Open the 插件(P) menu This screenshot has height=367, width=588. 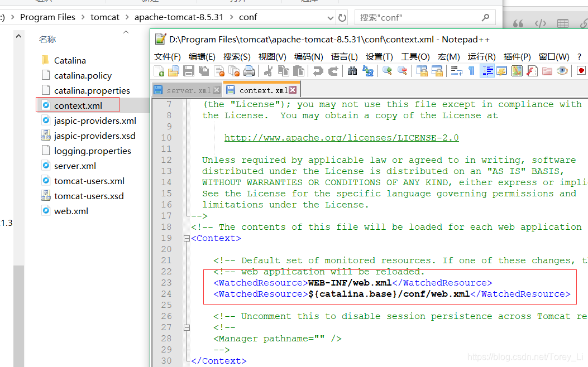click(517, 56)
